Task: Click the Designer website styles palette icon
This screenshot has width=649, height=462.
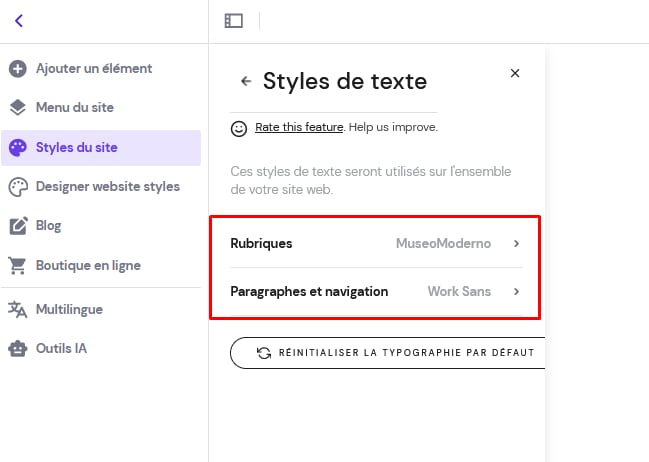Action: pyautogui.click(x=17, y=187)
